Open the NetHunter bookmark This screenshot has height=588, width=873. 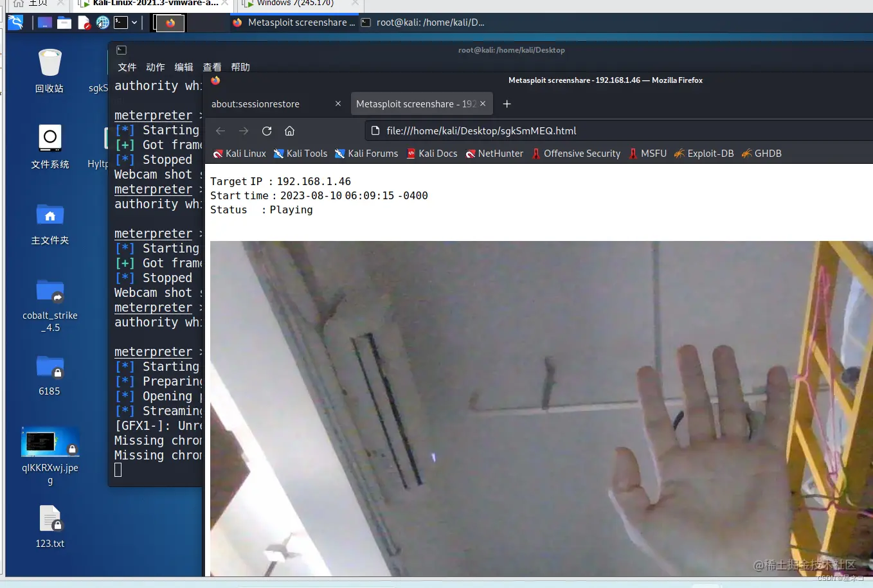pyautogui.click(x=494, y=154)
